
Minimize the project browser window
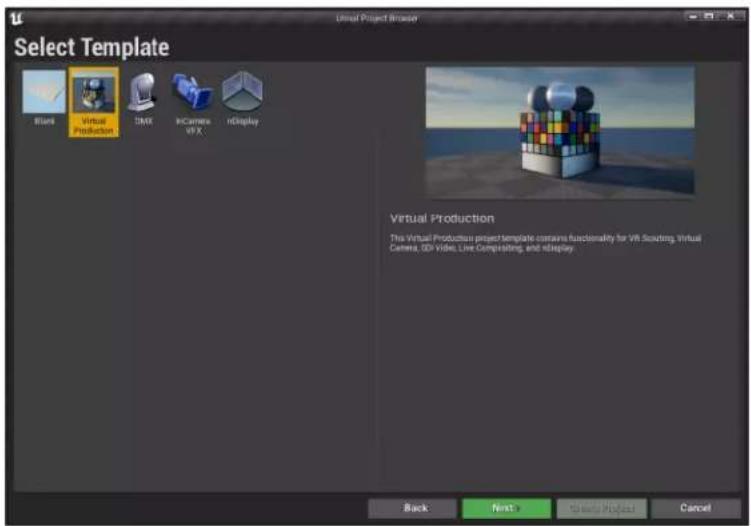693,16
